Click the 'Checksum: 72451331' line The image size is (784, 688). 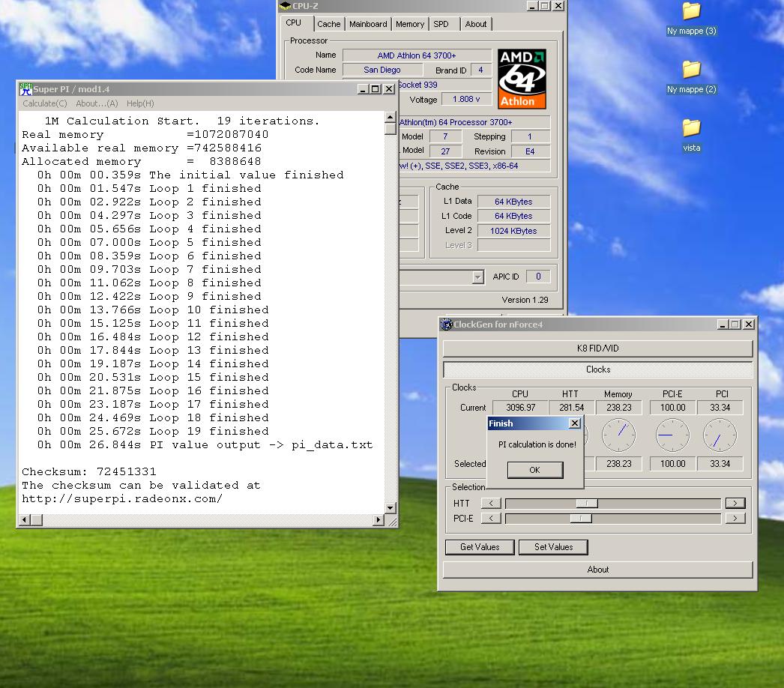89,471
